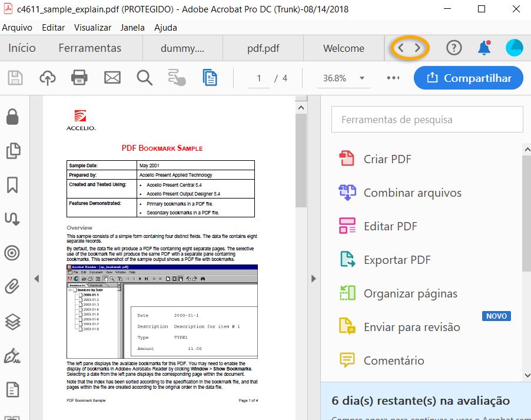Viewport: 531px width, 420px height.
Task: Select the Search tool magnifier icon
Action: click(144, 77)
